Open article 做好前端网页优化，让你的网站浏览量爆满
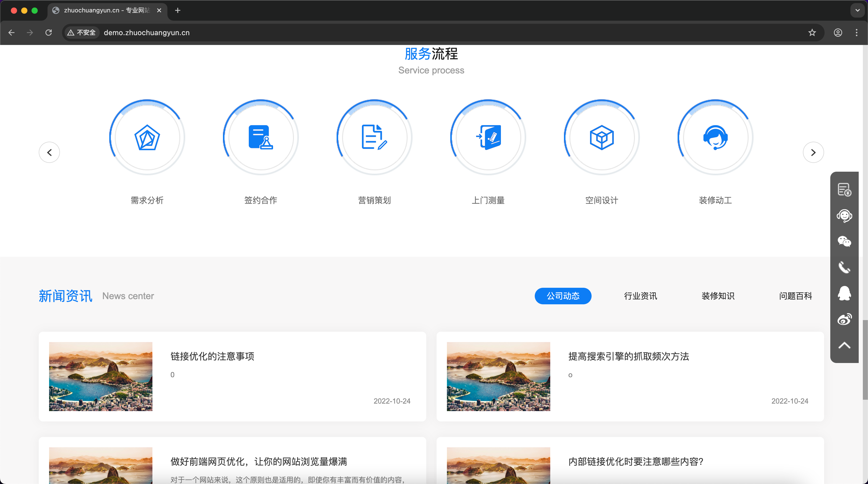Image resolution: width=868 pixels, height=484 pixels. pos(258,462)
